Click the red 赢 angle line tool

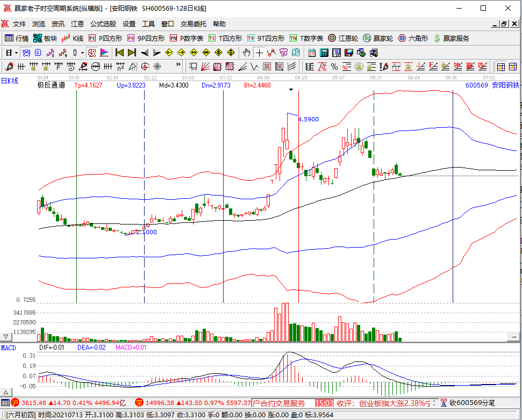click(470, 67)
